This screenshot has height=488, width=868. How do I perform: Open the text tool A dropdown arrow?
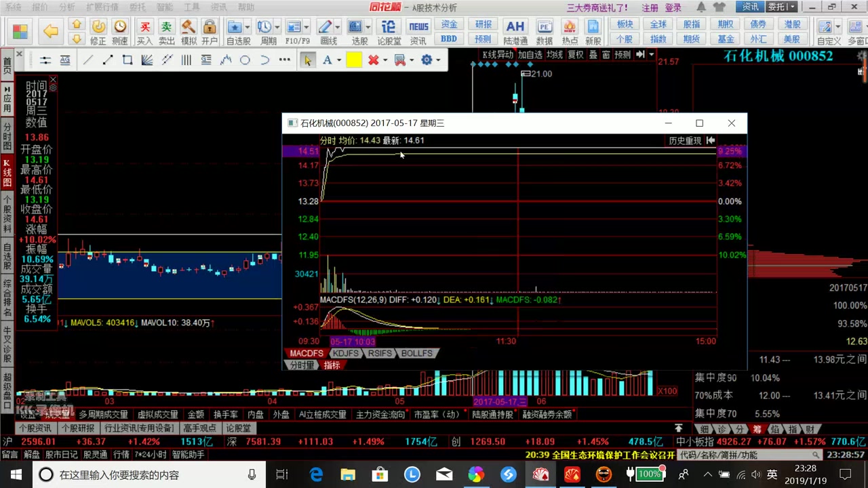[x=338, y=60]
